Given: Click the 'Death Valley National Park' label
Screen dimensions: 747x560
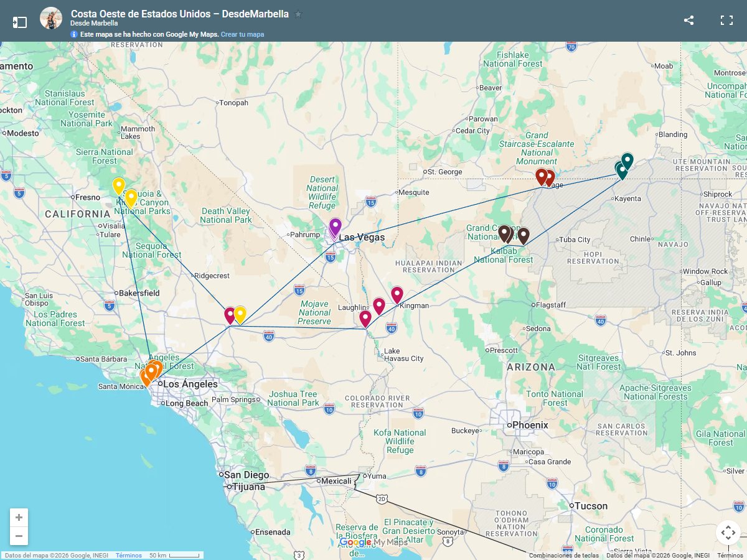Looking at the screenshot, I should [x=226, y=215].
